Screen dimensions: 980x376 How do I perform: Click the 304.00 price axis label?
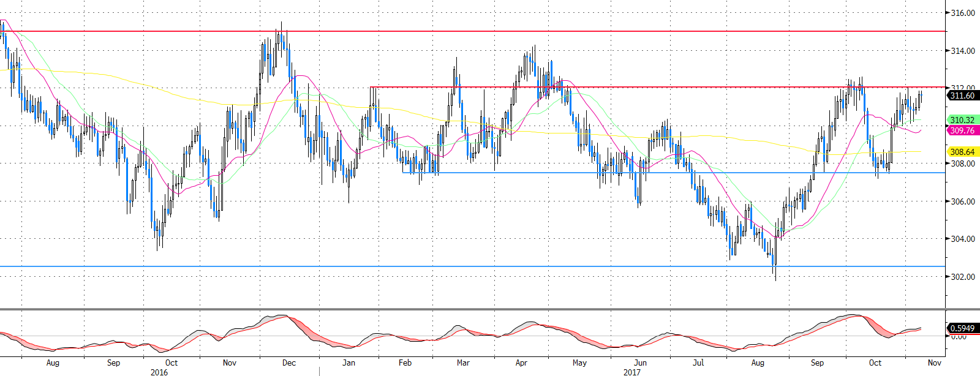[x=963, y=239]
